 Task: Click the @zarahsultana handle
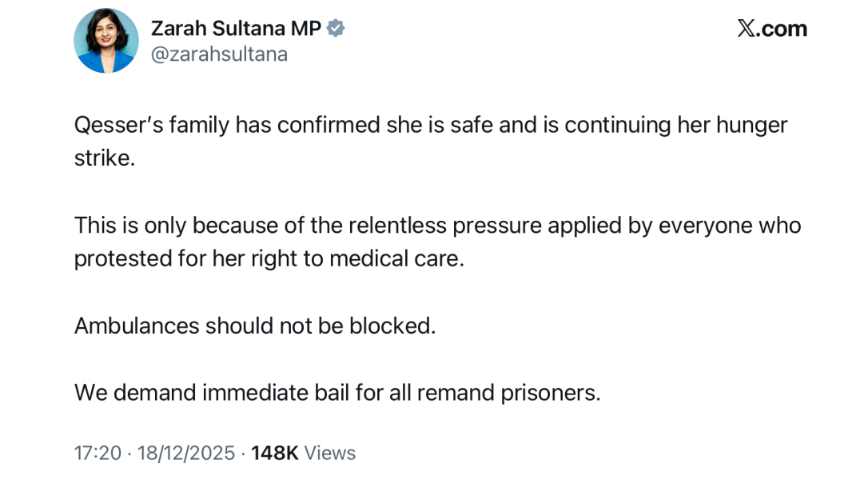pos(219,54)
